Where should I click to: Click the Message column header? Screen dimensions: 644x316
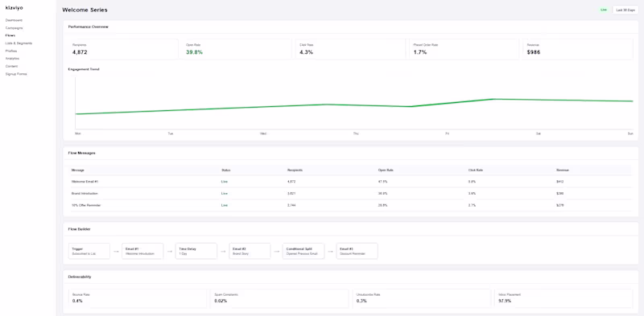point(78,170)
